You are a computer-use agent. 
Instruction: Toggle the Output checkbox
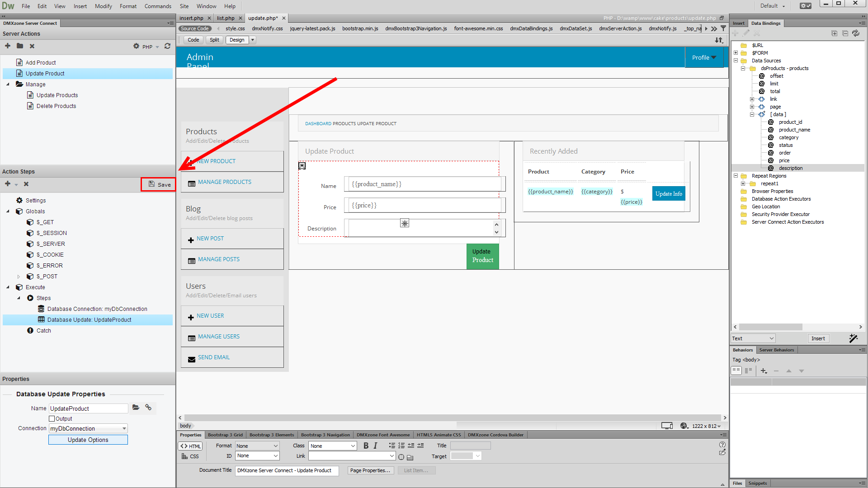pyautogui.click(x=52, y=419)
